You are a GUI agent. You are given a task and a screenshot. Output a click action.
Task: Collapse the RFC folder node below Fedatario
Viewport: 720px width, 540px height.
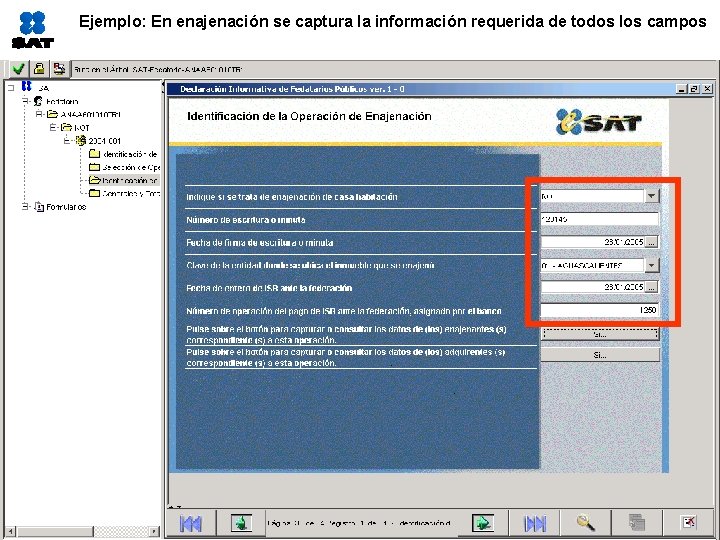click(39, 114)
